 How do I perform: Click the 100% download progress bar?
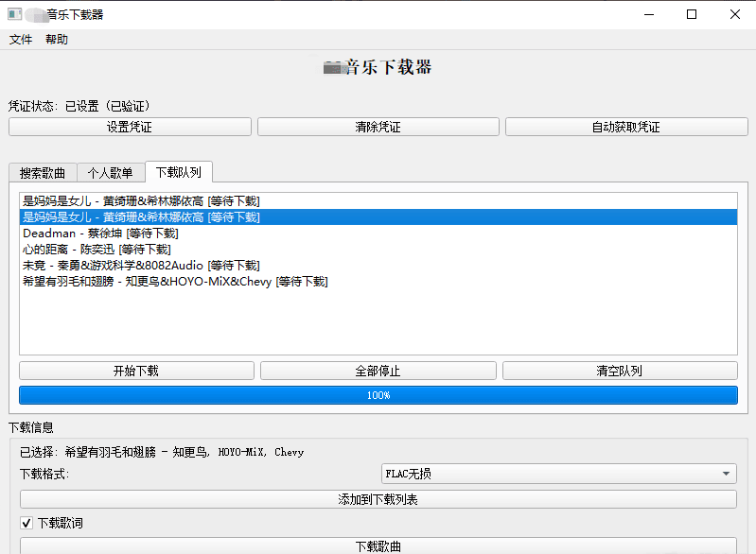pos(378,395)
